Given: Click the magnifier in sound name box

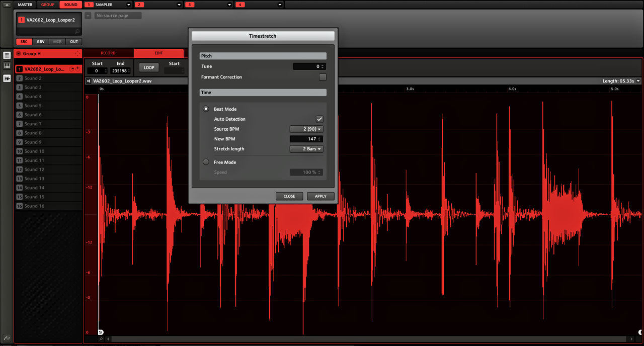Looking at the screenshot, I should click(x=77, y=32).
